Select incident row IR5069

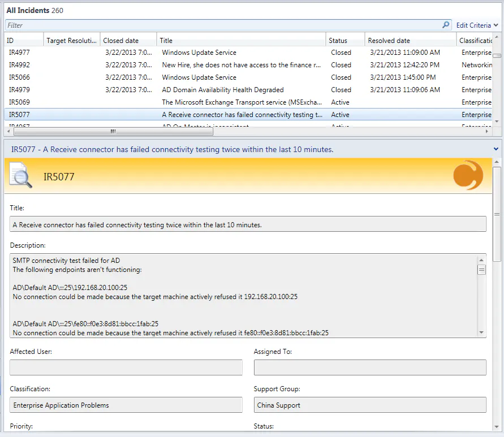[x=248, y=102]
